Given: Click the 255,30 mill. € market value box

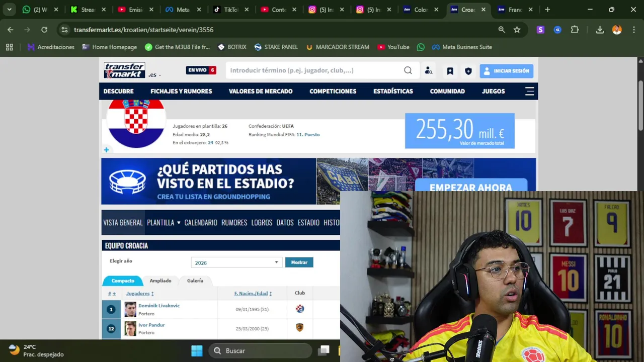Looking at the screenshot, I should (x=460, y=131).
